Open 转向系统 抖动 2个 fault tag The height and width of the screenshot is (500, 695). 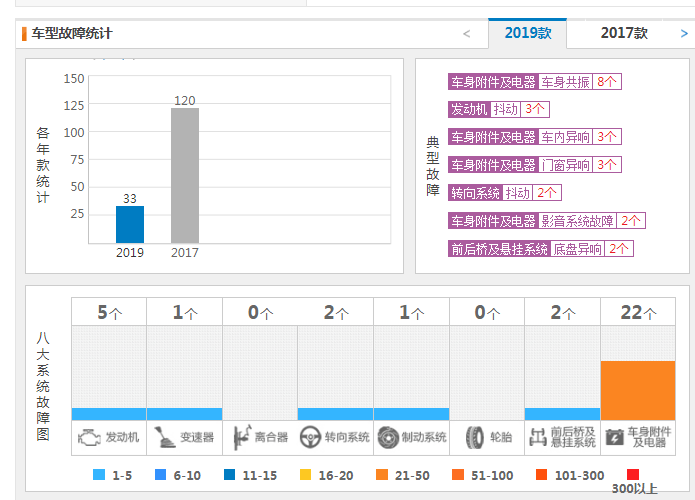505,193
